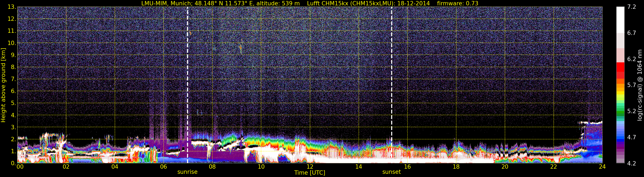Click the time tick label '22'
The image size is (644, 177).
554,167
